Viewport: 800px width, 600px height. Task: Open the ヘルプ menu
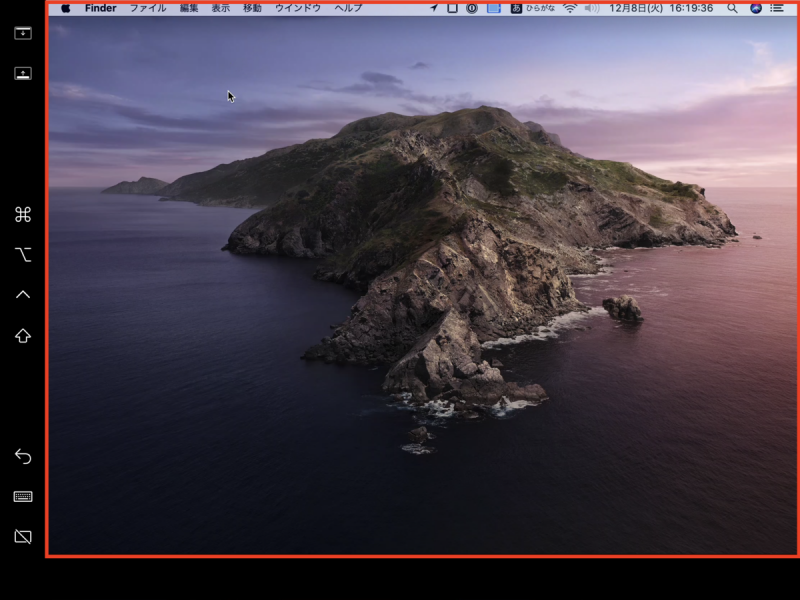348,8
